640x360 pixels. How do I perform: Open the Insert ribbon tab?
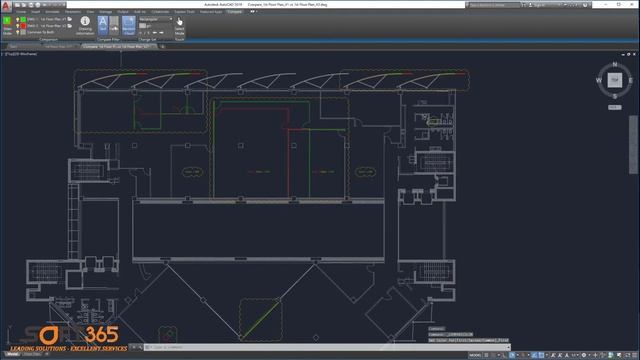pos(36,12)
